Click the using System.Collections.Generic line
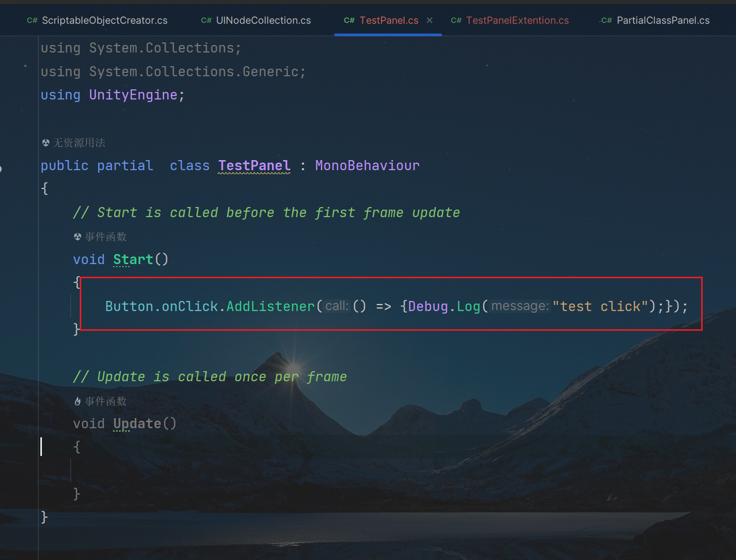 [x=173, y=72]
